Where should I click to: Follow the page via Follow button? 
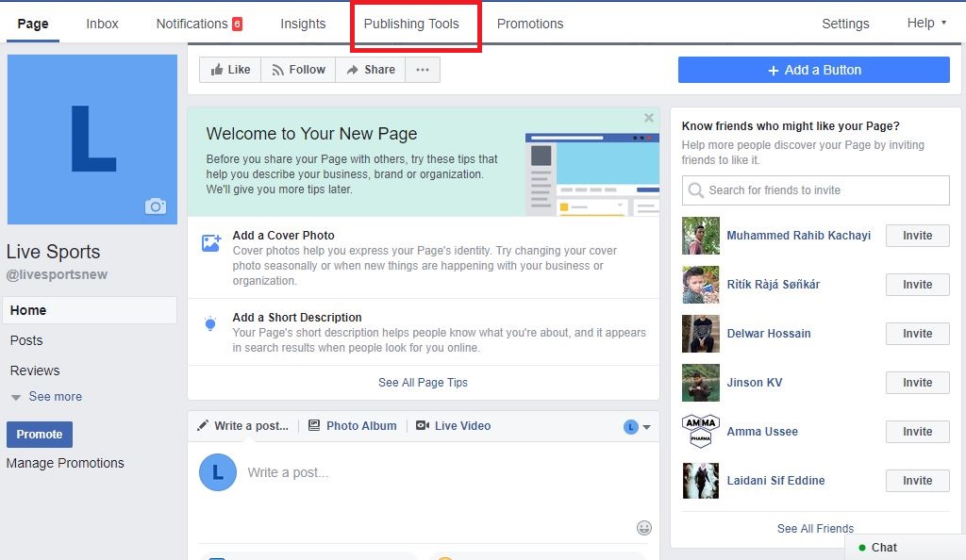298,70
